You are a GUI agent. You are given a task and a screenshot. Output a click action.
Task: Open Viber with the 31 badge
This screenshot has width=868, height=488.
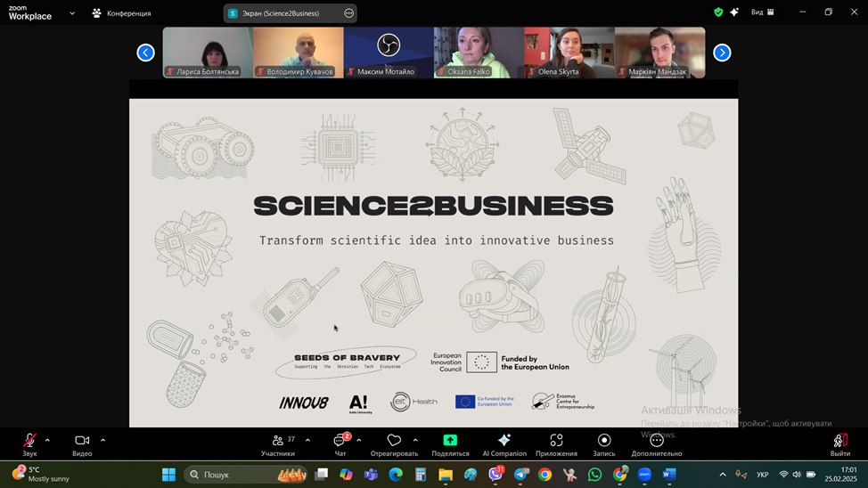point(496,474)
